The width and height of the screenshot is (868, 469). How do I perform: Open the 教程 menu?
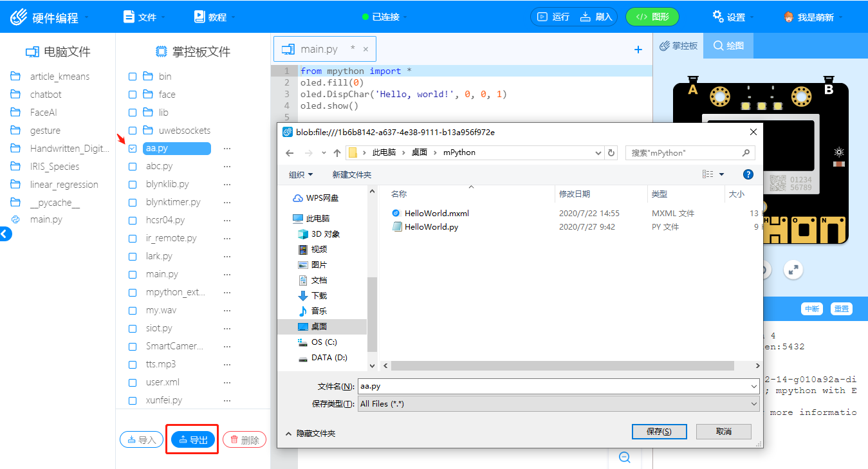point(214,17)
